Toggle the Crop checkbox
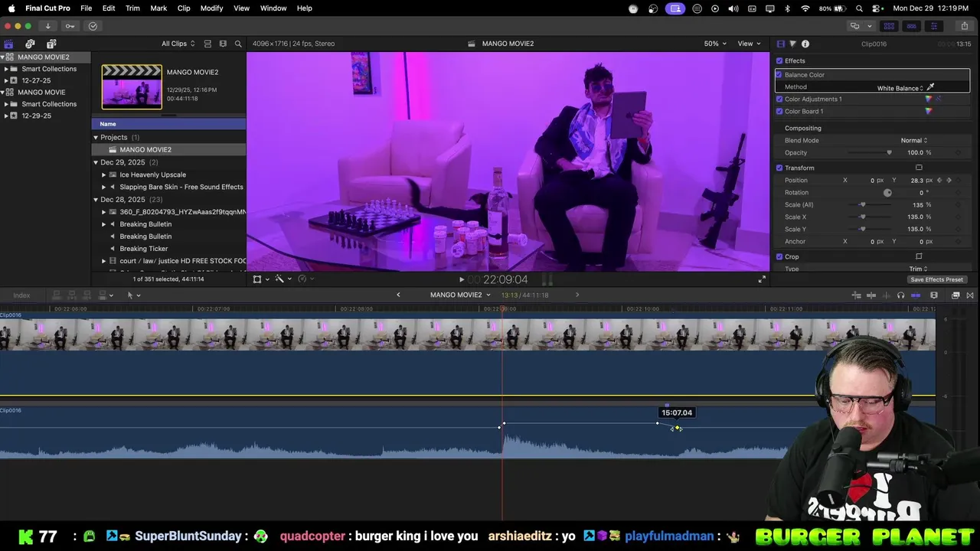Screen dimensions: 980x551 click(x=779, y=256)
